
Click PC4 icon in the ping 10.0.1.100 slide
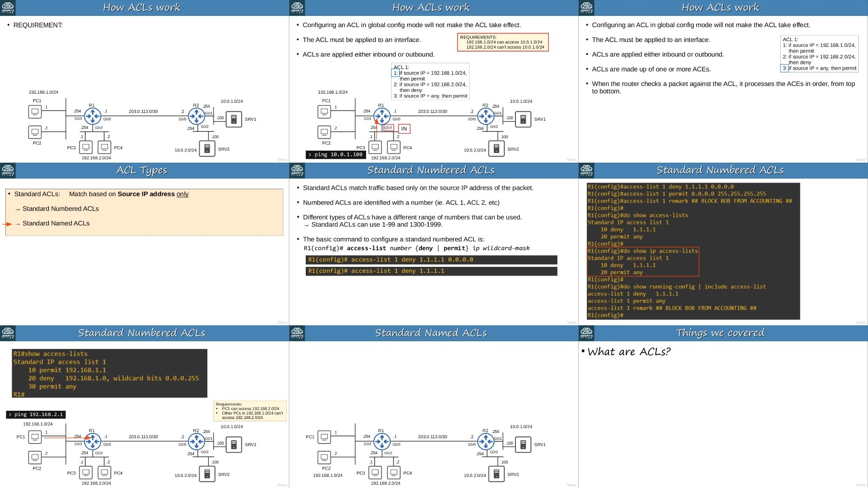pos(394,147)
